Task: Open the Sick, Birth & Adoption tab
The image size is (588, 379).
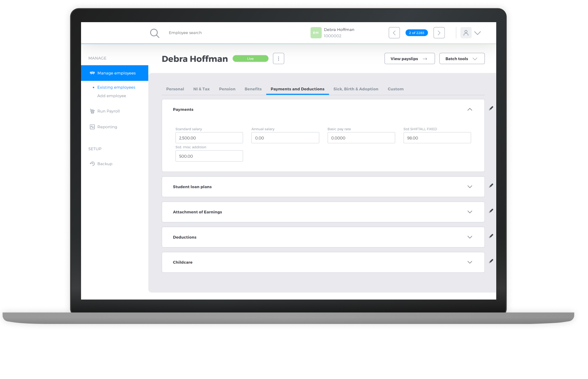Action: click(x=356, y=89)
